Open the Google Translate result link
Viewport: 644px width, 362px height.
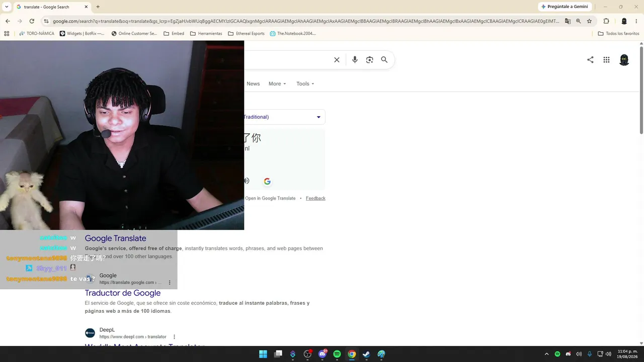coord(115,238)
